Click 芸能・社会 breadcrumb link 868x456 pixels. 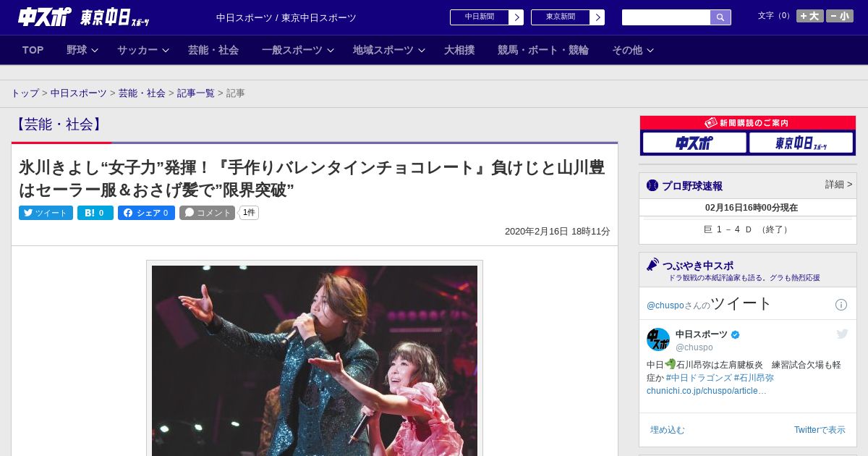coord(142,93)
